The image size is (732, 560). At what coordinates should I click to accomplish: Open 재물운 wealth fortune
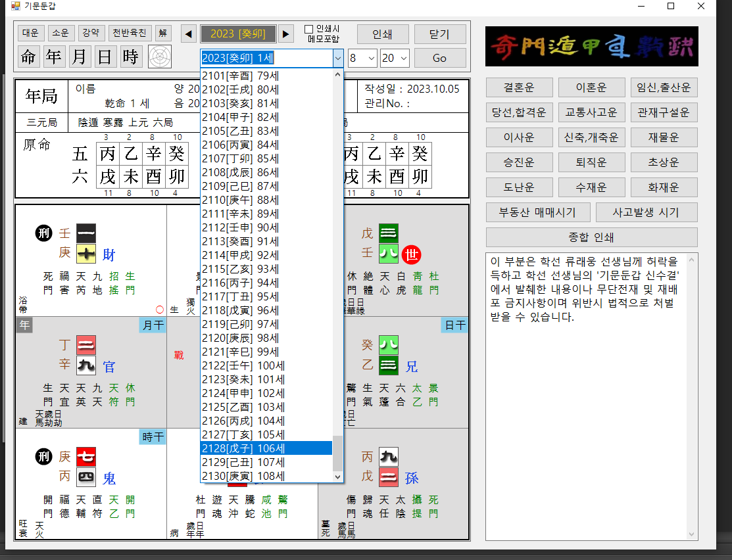[x=664, y=137]
